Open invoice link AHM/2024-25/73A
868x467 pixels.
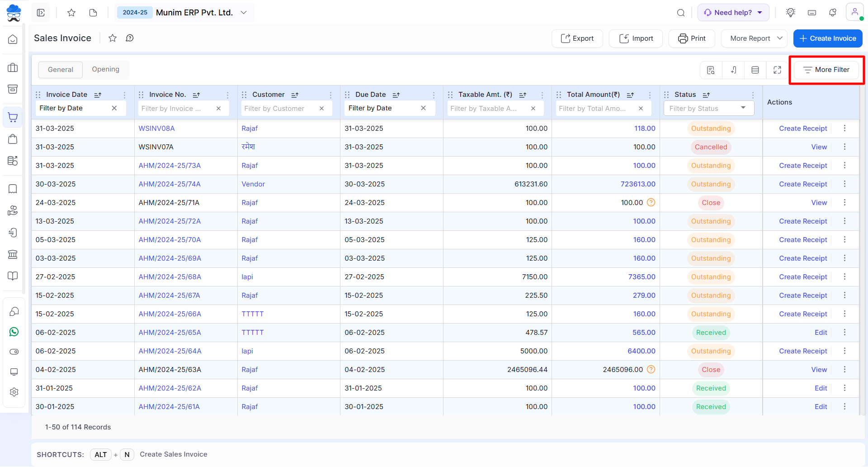coord(170,166)
